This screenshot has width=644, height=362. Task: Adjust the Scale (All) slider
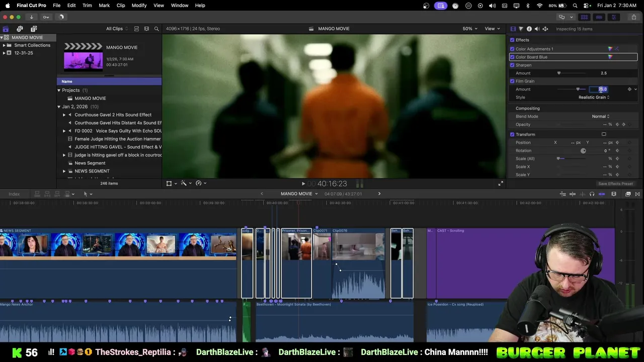coord(572,158)
